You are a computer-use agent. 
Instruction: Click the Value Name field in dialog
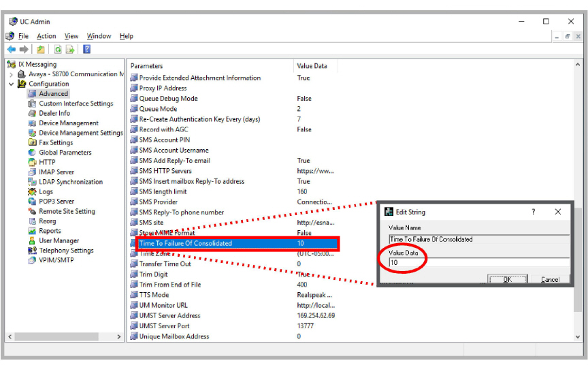coord(479,239)
